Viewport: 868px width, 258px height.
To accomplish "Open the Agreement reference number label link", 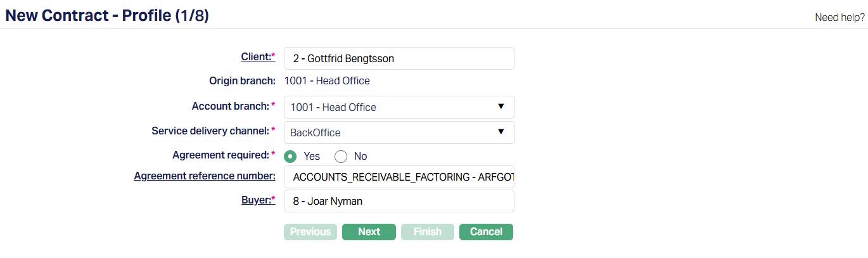I will [204, 176].
